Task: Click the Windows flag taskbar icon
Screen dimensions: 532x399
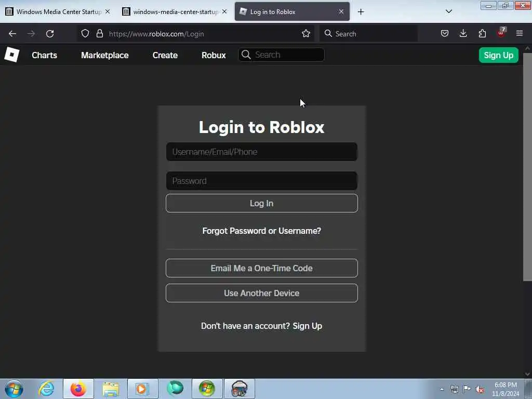Action: tap(207, 389)
